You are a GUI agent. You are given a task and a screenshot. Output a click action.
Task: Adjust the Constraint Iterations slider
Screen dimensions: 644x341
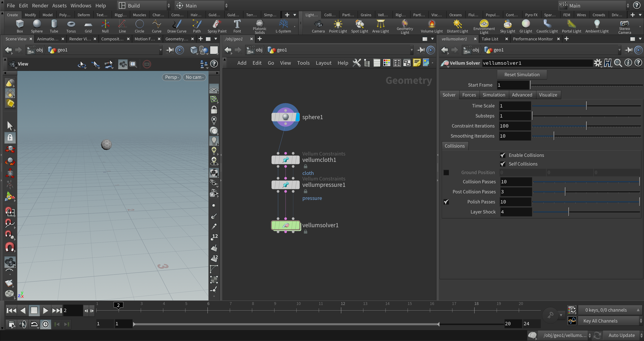586,126
